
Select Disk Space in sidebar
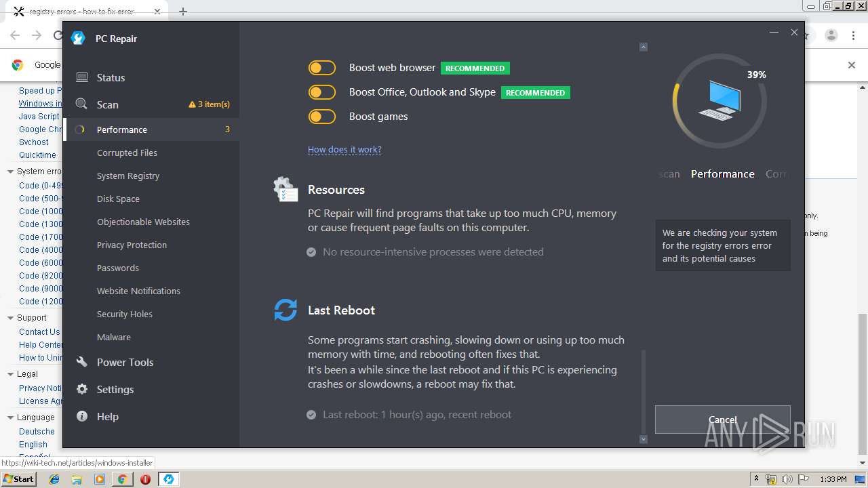coord(118,199)
